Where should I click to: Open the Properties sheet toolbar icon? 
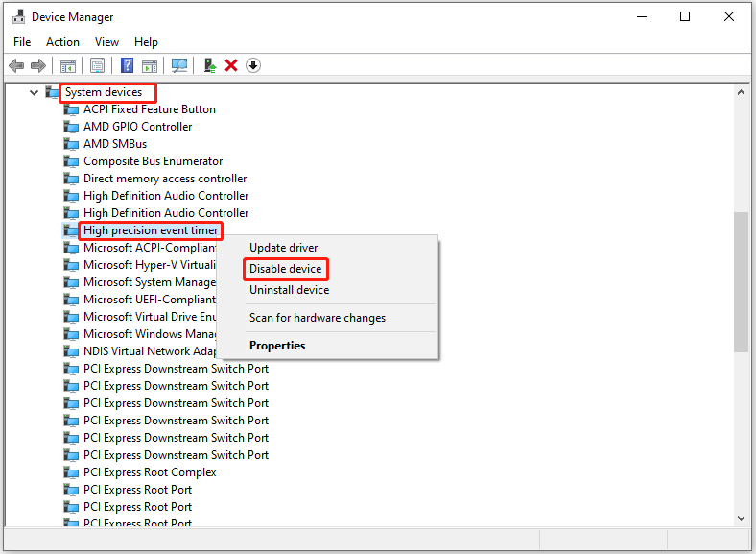click(98, 65)
